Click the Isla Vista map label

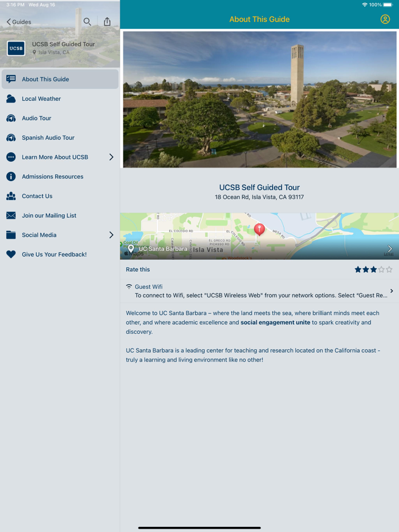[208, 249]
